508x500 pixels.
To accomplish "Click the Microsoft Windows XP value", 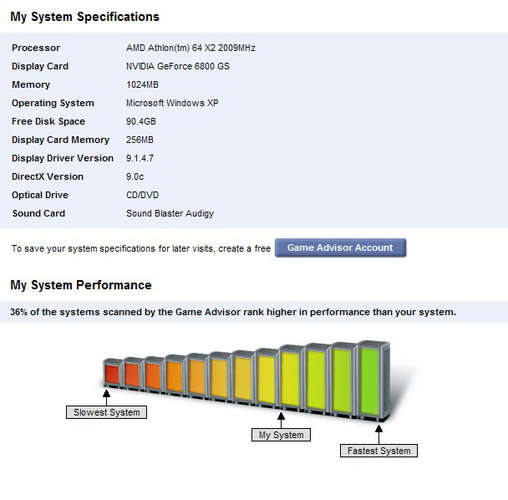I will 172,103.
